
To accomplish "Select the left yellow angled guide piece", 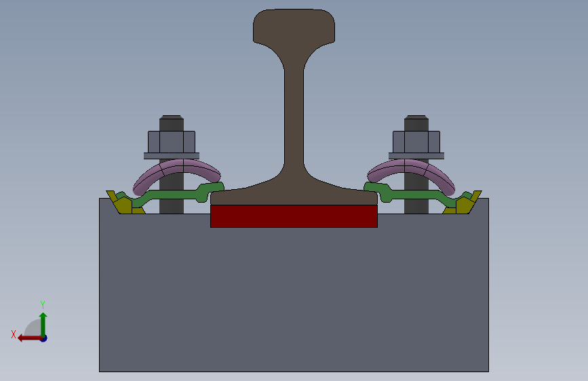I will point(122,205).
